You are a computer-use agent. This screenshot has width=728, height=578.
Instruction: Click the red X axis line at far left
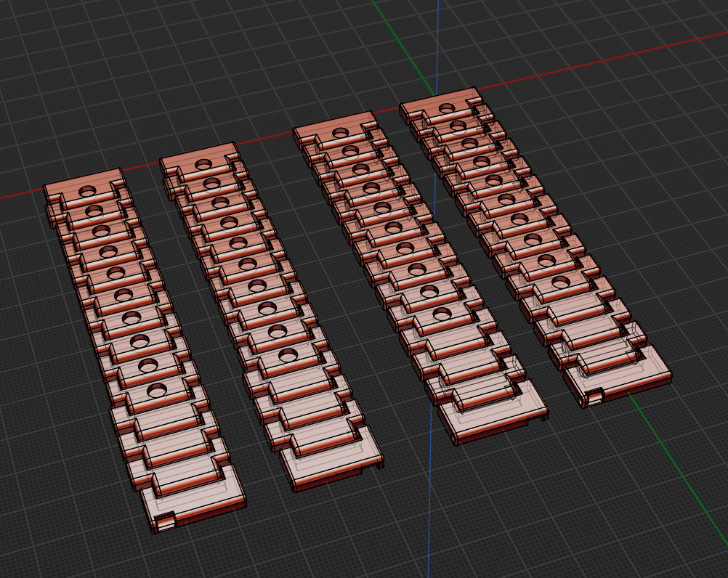pos(21,194)
